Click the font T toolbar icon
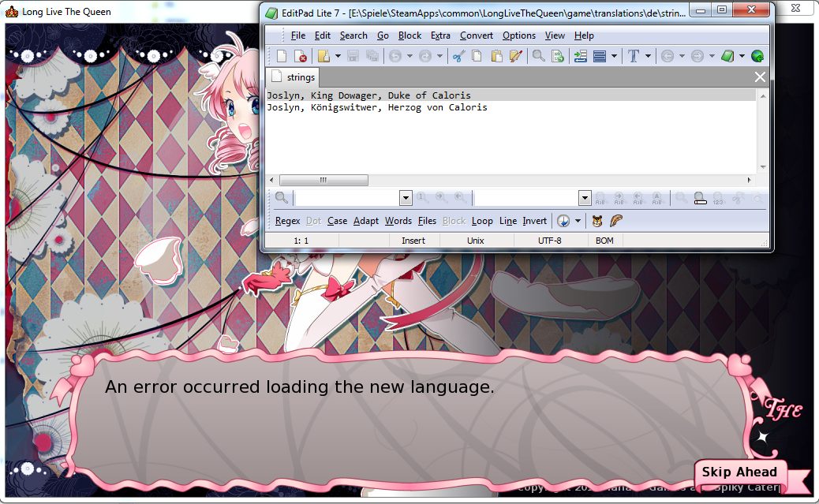 click(634, 56)
